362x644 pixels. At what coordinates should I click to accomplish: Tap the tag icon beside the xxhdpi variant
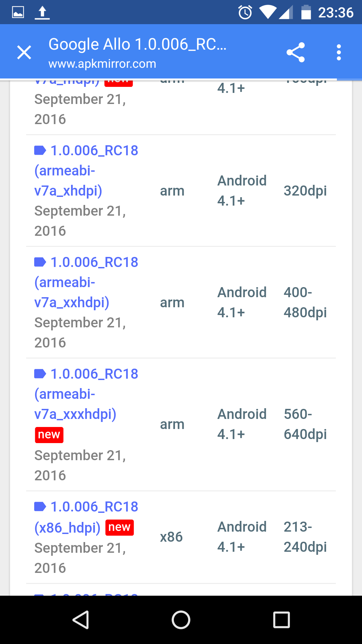(x=40, y=262)
